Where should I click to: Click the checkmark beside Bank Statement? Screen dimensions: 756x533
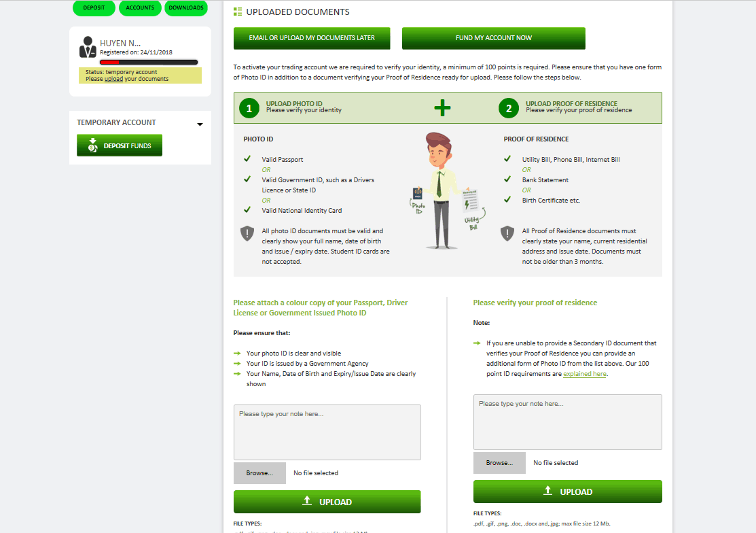click(x=507, y=179)
